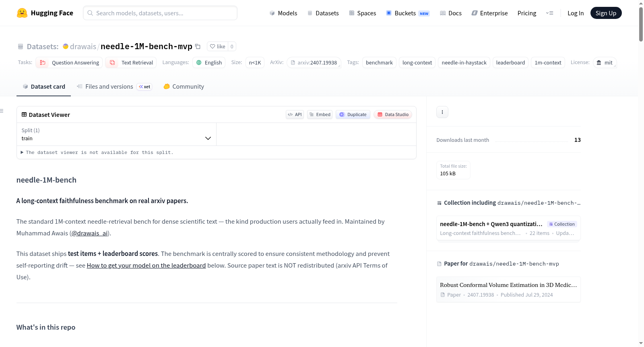Screen dimensions: 644x347
Task: Click the mit license tag
Action: (605, 62)
